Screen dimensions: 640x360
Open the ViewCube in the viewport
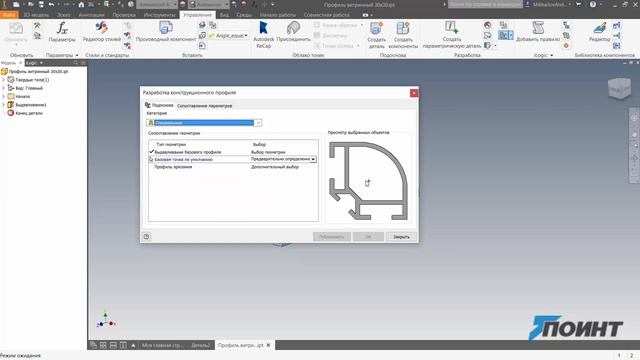[619, 88]
